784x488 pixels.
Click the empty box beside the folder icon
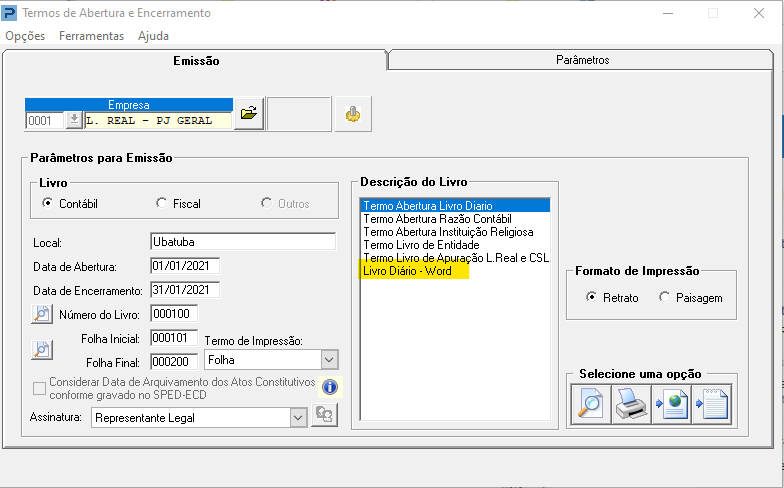click(x=299, y=114)
